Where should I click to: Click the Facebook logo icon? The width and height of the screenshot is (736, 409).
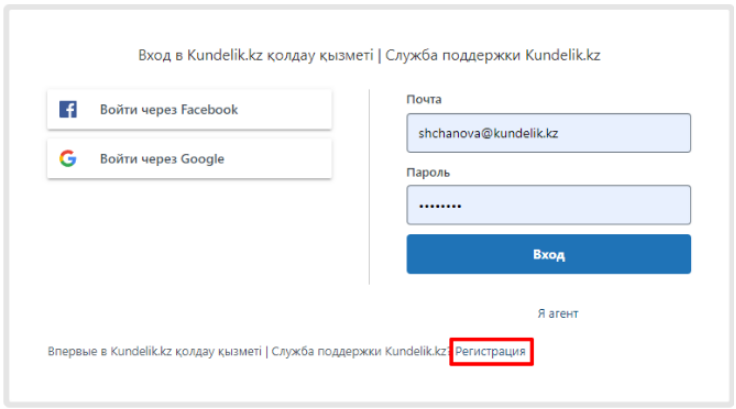click(x=68, y=109)
